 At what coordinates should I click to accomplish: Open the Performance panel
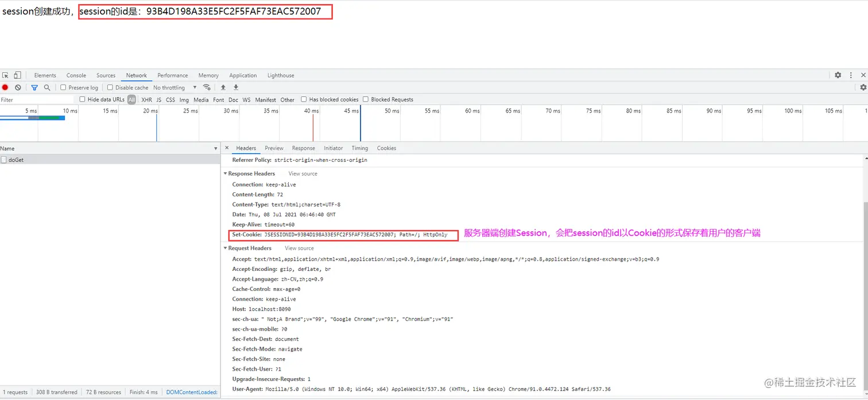point(173,75)
